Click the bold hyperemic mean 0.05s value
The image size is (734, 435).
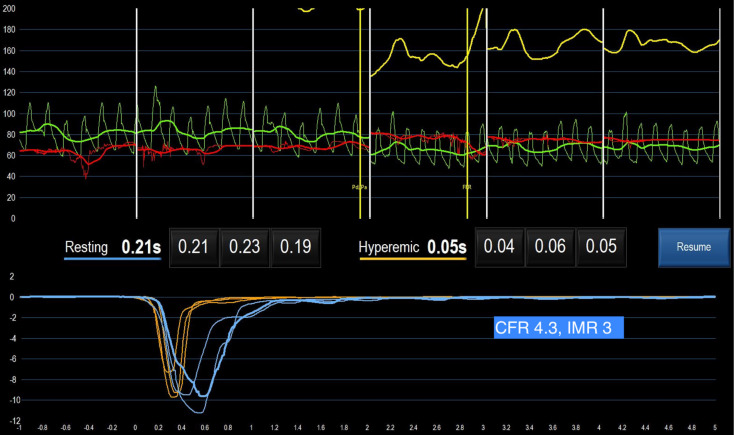click(447, 247)
